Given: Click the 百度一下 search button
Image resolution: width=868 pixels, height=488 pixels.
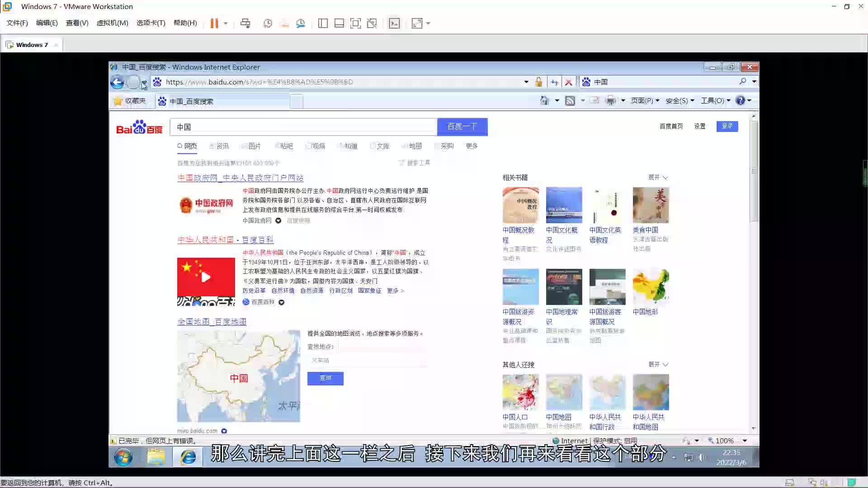Looking at the screenshot, I should pyautogui.click(x=462, y=127).
